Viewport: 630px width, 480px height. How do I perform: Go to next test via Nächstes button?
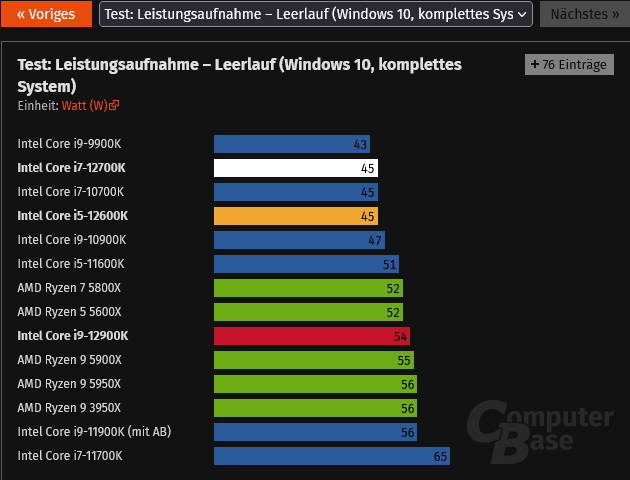click(585, 14)
